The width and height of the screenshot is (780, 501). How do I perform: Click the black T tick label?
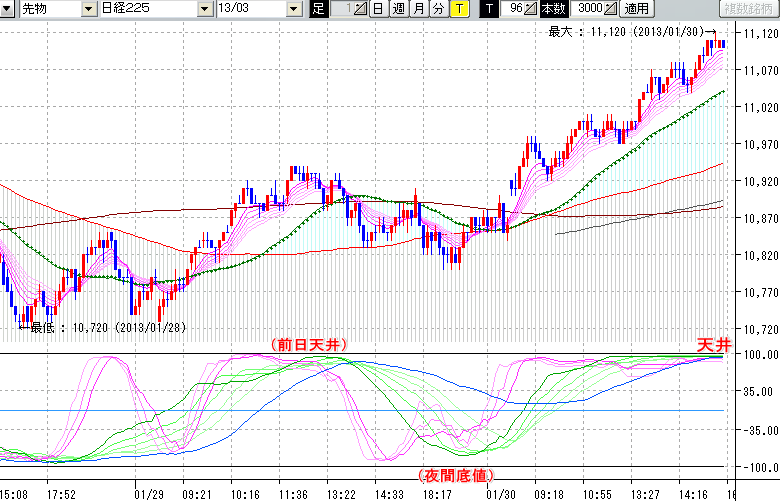point(489,9)
